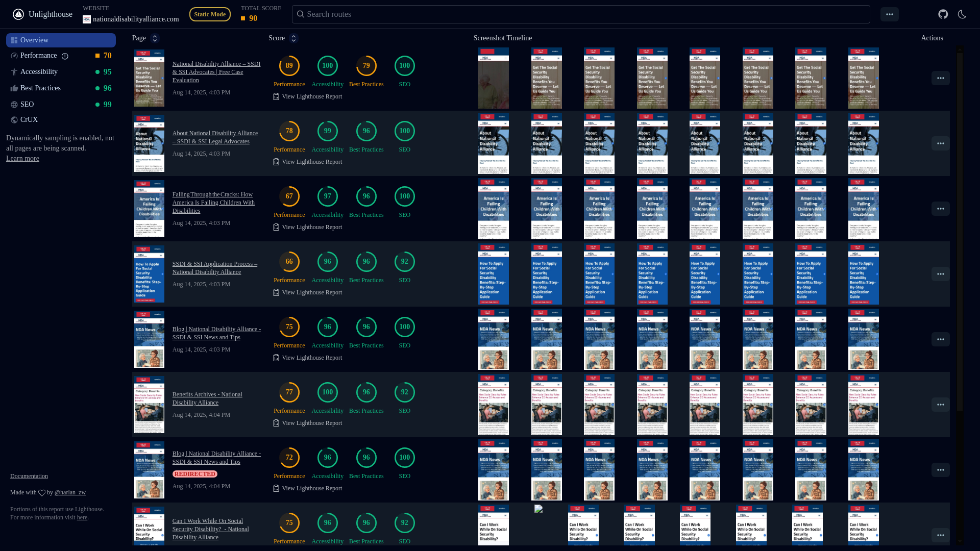The width and height of the screenshot is (980, 551).
Task: View Lighthouse Report for Benefits Archives row
Action: point(308,423)
